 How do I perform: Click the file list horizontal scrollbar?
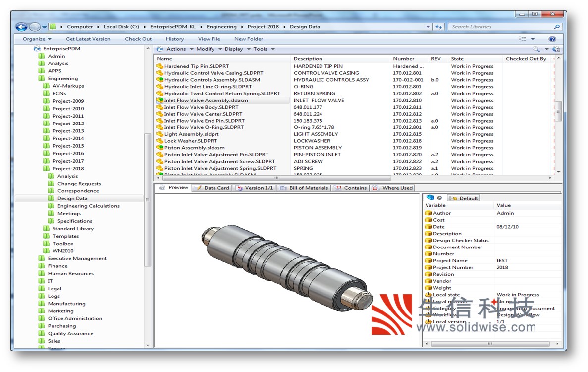(276, 178)
